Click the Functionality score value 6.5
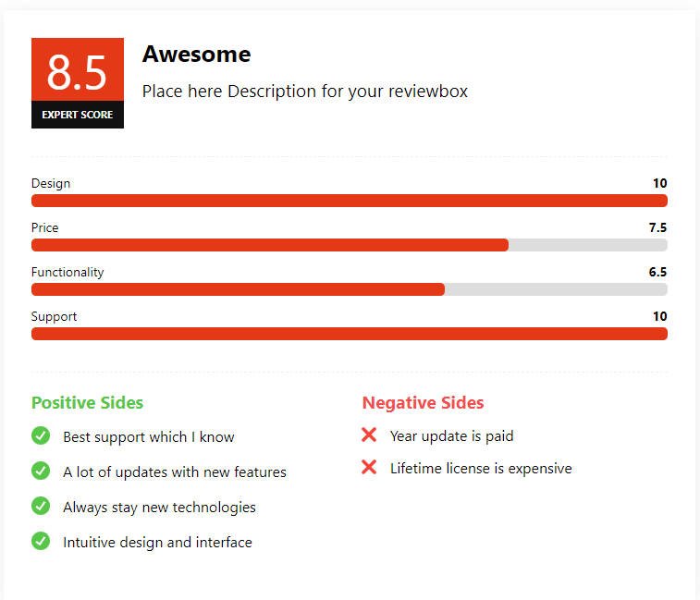The image size is (700, 600). [x=657, y=272]
